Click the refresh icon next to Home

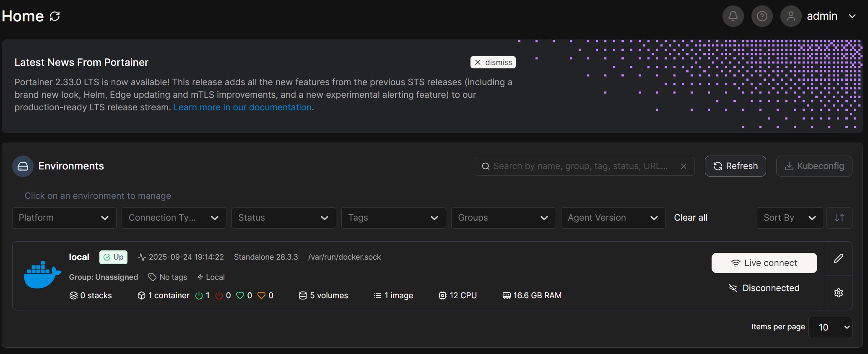[x=55, y=16]
